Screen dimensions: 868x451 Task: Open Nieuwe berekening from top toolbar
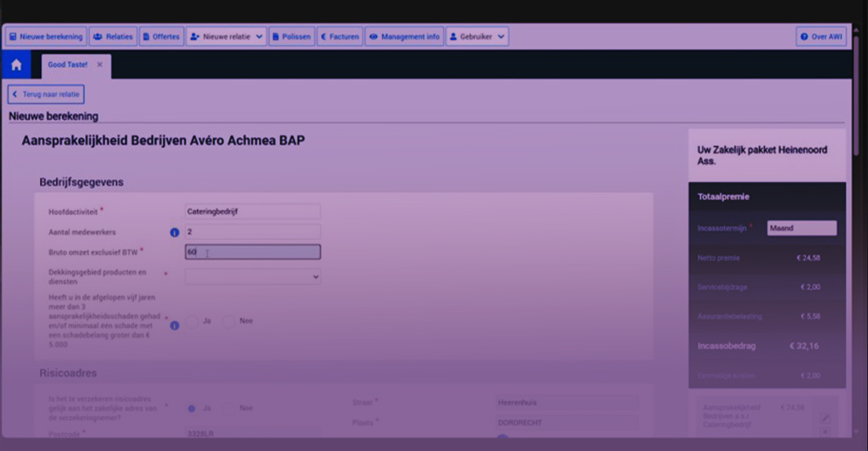(x=46, y=37)
